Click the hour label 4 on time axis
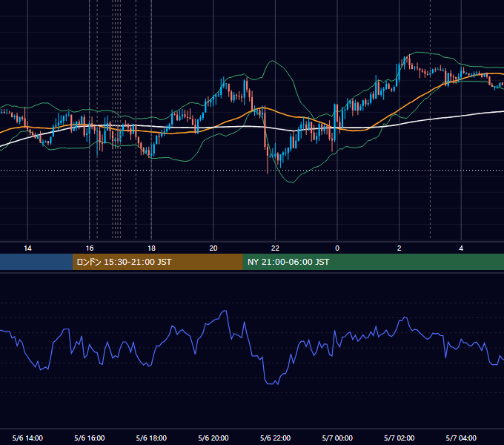The width and height of the screenshot is (504, 445). (x=461, y=248)
